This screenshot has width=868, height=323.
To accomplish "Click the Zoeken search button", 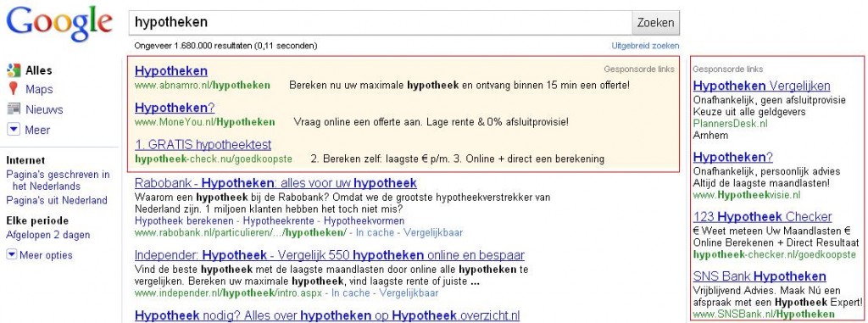I will (655, 23).
